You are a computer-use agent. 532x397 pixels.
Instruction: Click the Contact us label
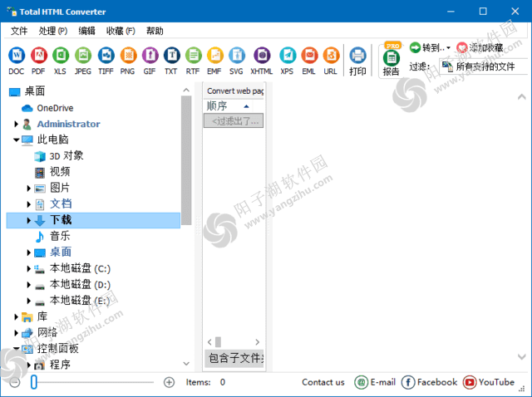click(x=323, y=382)
